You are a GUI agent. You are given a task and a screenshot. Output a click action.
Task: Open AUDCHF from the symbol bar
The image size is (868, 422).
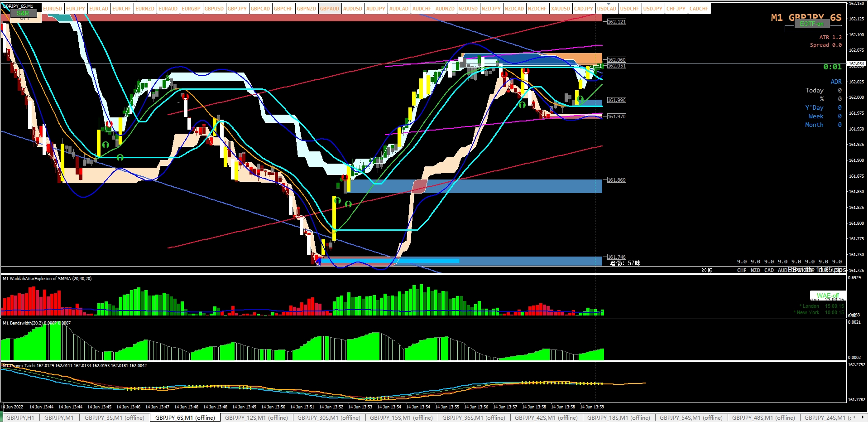pos(422,9)
